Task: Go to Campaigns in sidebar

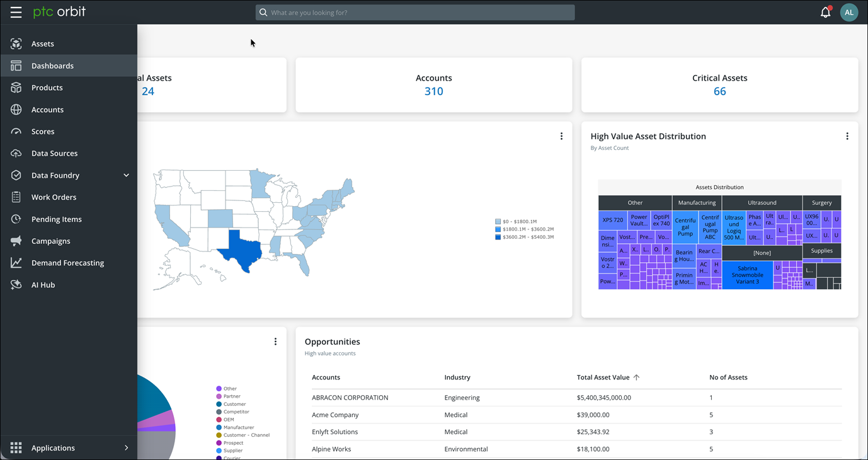Action: click(69, 241)
